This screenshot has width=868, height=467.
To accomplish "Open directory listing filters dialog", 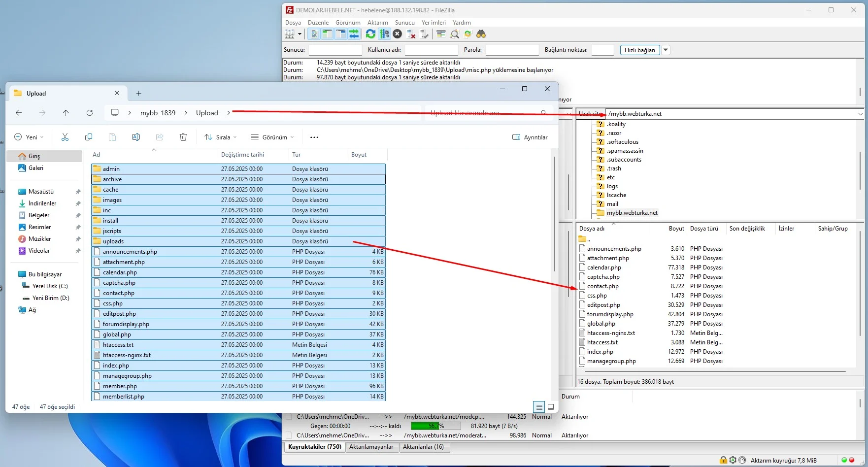I will click(441, 34).
